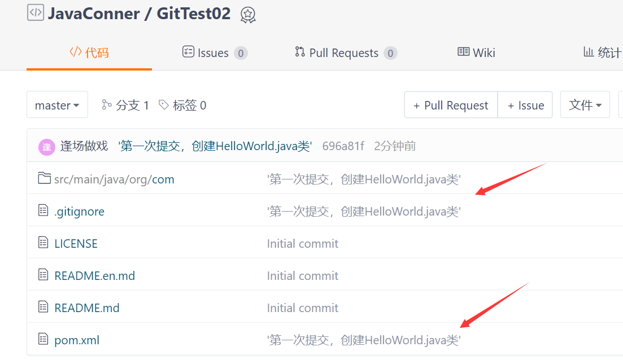623x364 pixels.
Task: Expand the master branch dropdown
Action: tap(57, 105)
